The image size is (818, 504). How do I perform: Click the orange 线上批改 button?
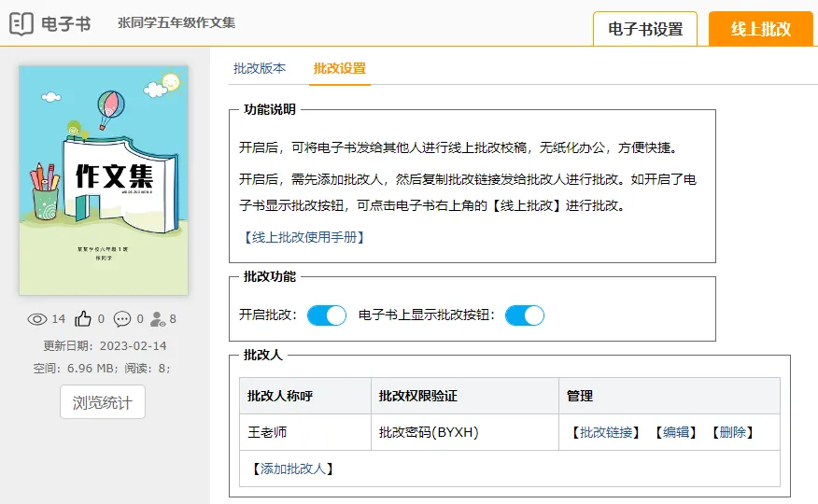[x=761, y=29]
